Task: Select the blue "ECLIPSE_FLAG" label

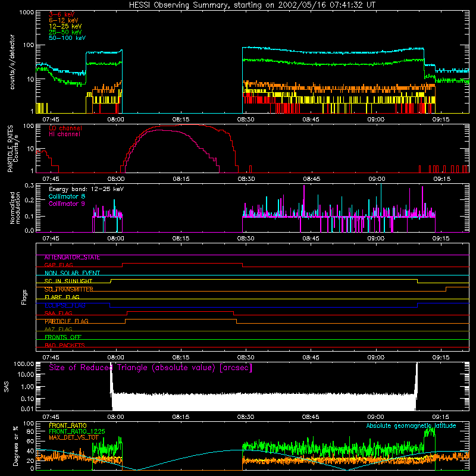Action: [65, 305]
